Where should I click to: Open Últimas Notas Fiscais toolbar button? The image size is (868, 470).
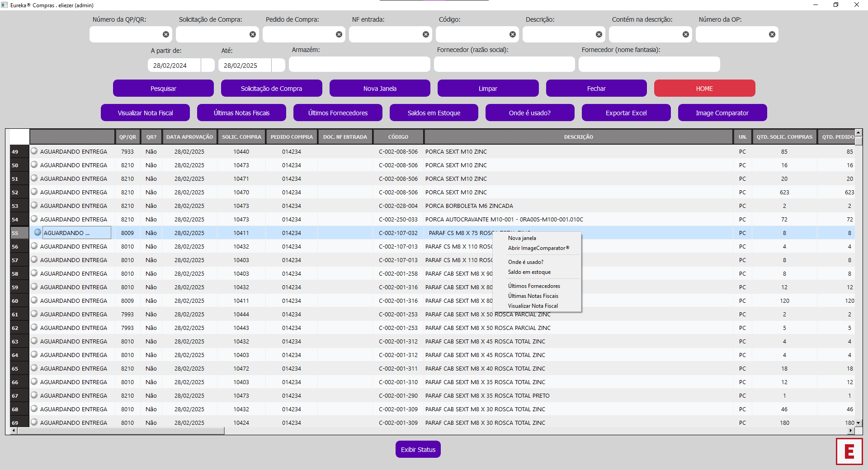(241, 113)
